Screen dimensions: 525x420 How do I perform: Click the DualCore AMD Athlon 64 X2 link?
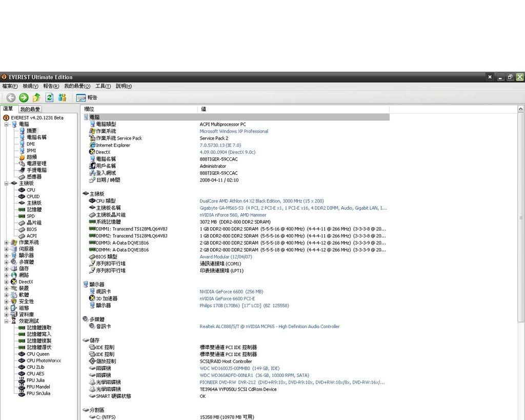(261, 201)
